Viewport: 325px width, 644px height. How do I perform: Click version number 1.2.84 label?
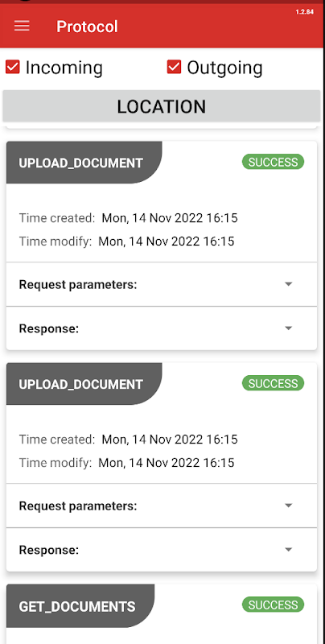(304, 12)
